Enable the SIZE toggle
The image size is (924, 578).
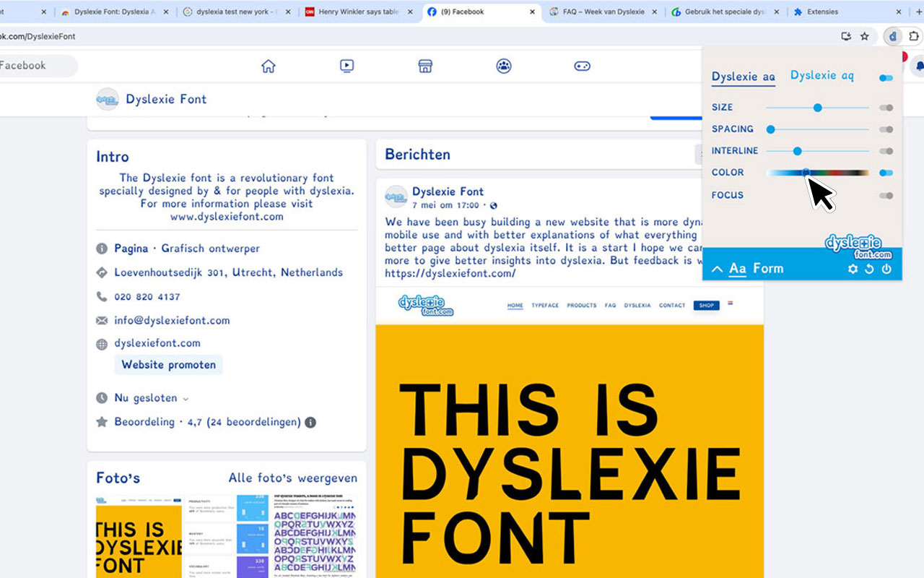(886, 108)
